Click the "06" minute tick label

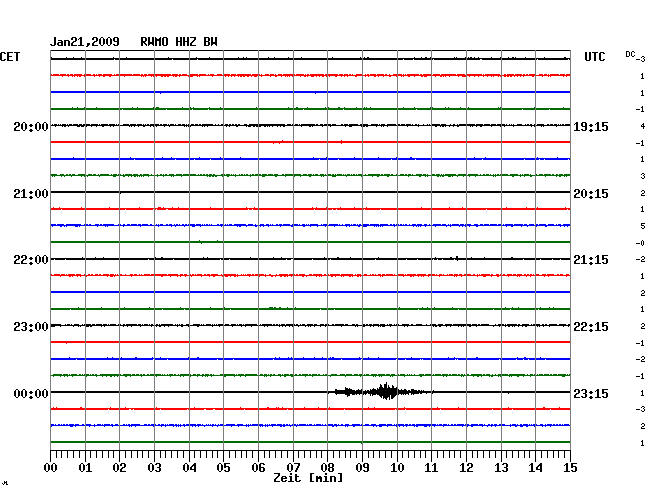click(258, 468)
